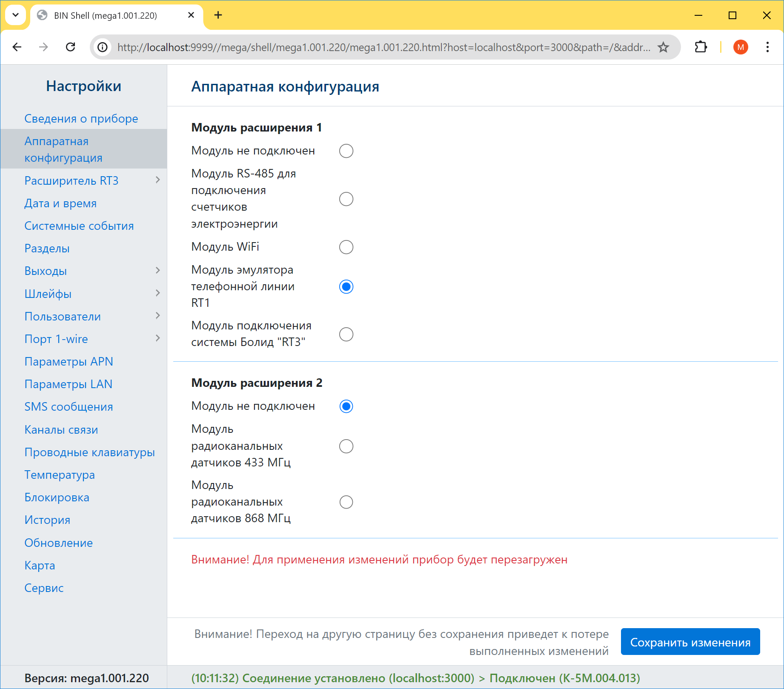Bookmark this page with the star icon
This screenshot has height=689, width=784.
click(x=663, y=47)
